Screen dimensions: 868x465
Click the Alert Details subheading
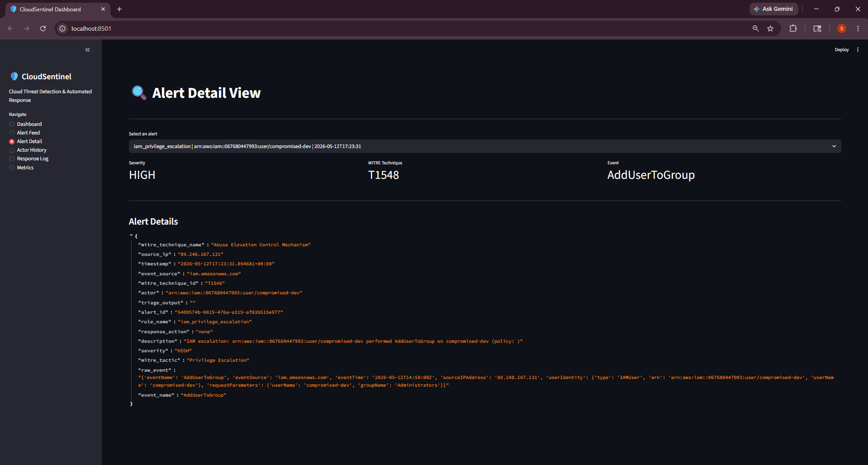pyautogui.click(x=153, y=221)
